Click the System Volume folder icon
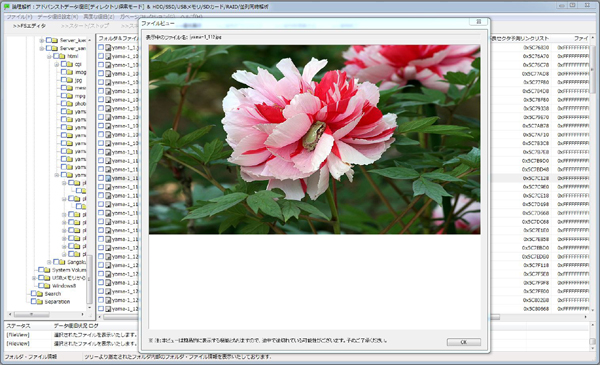Viewport: 600px width, 365px height. click(47, 270)
